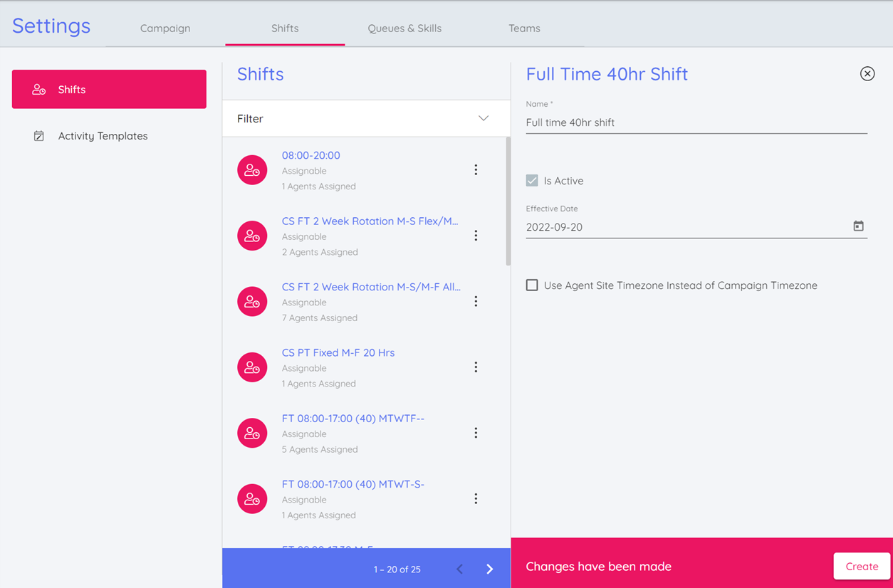Click the 08:00-20:00 shift avatar icon
Screen dimensions: 893x588
coord(252,170)
